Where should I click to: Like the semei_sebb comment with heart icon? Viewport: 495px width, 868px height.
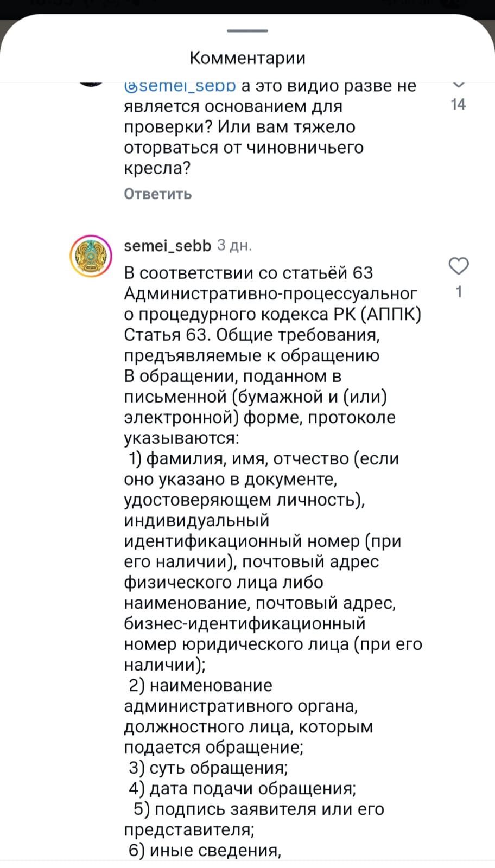[x=459, y=266]
